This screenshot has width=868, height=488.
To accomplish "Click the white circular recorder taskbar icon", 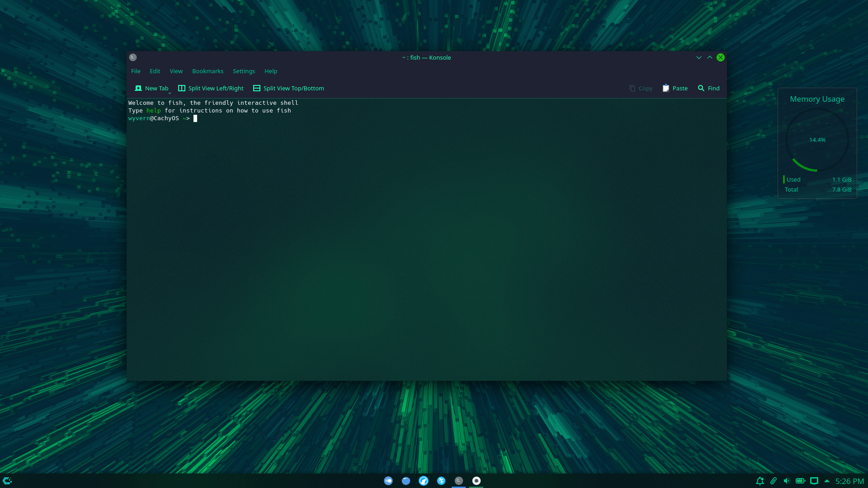I will [x=476, y=481].
